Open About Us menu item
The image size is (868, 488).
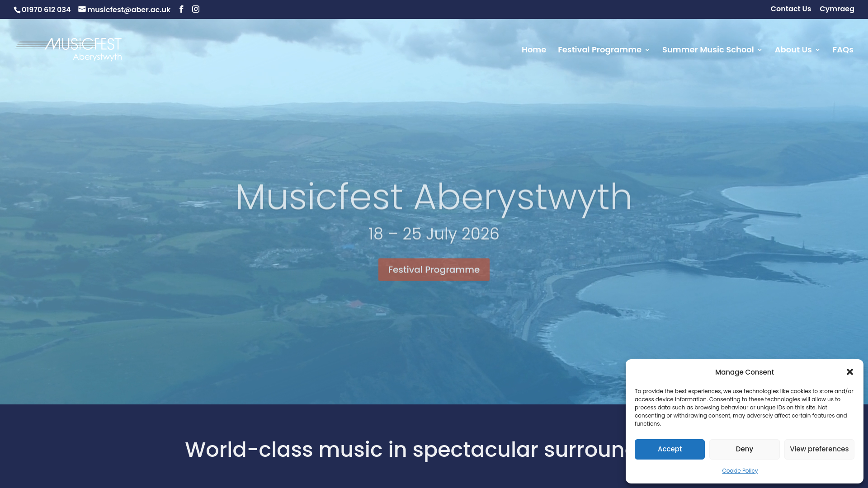coord(793,50)
